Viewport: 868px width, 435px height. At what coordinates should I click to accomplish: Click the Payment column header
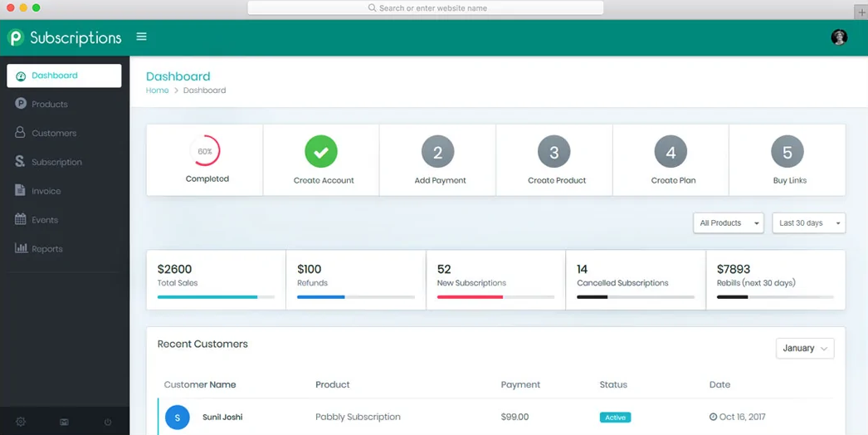[x=520, y=384]
